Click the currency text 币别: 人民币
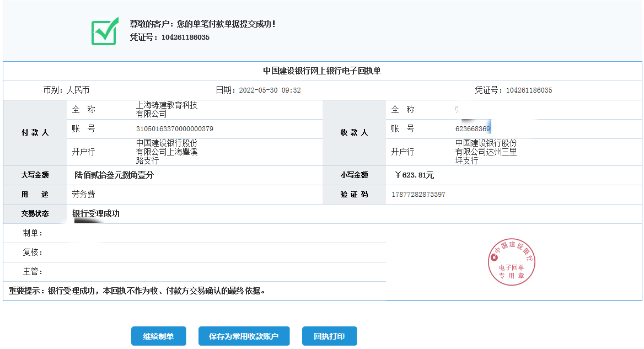Image resolution: width=644 pixels, height=349 pixels. click(x=66, y=90)
